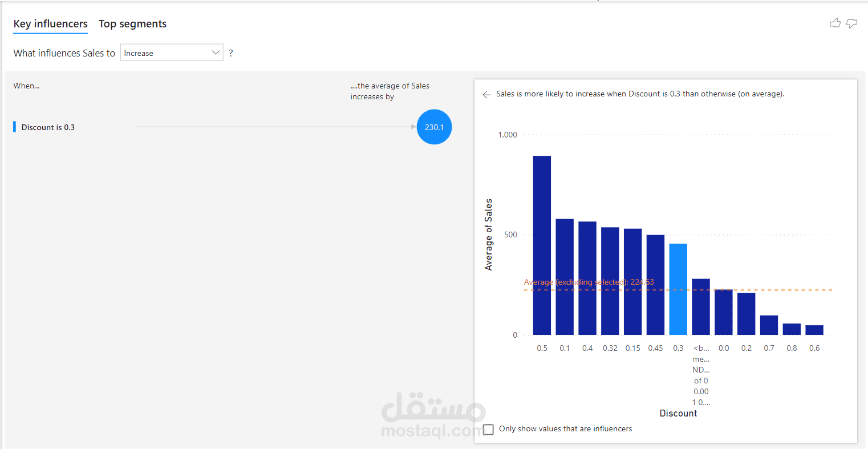Select the 230.1 influencer bubble
The width and height of the screenshot is (868, 449).
tap(434, 127)
